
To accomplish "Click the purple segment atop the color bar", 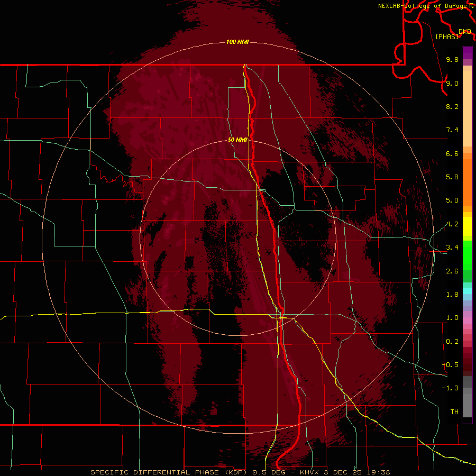I will 467,53.
